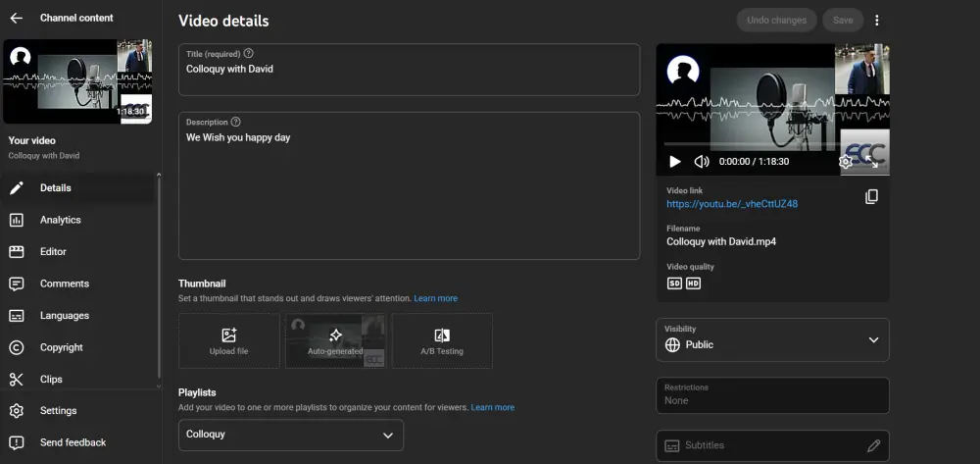980x464 pixels.
Task: Click the help icon next to Description
Action: click(235, 122)
